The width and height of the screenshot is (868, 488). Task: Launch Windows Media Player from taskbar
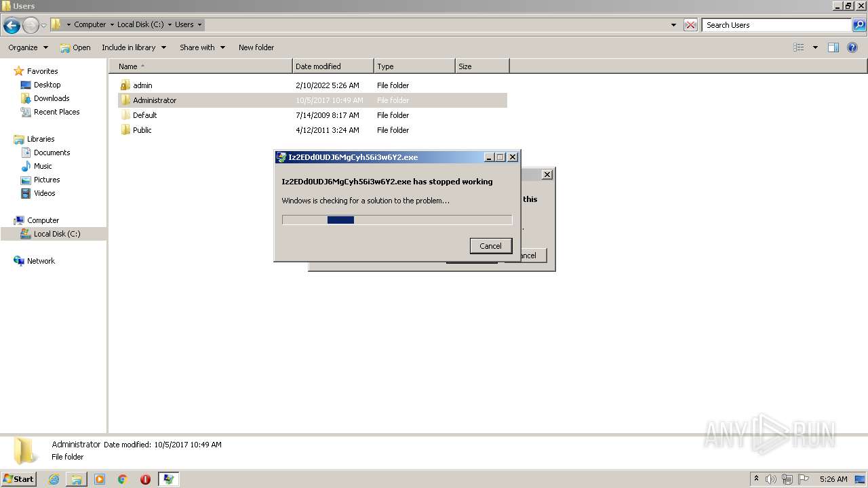100,479
